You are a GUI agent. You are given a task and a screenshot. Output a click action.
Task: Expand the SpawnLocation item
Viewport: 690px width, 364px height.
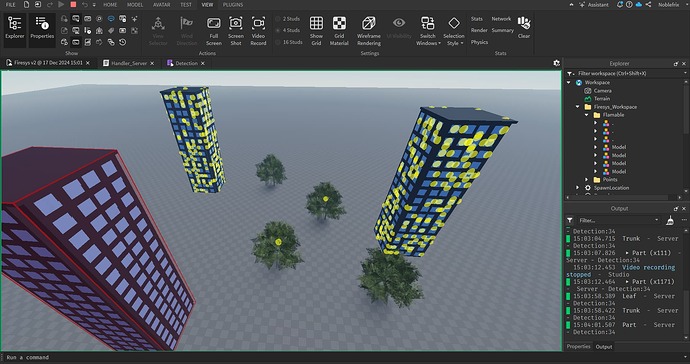[578, 188]
